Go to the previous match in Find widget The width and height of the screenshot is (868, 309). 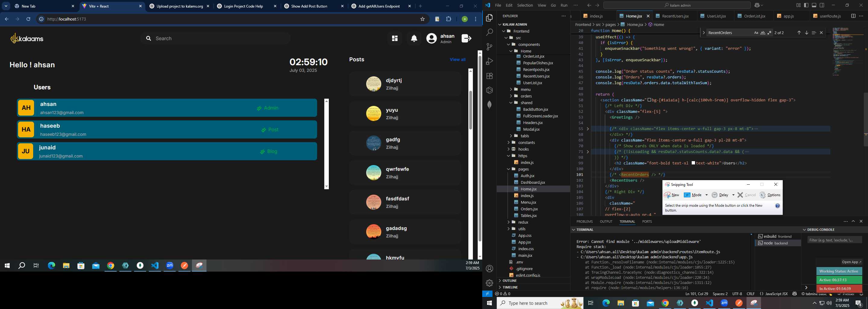(799, 33)
